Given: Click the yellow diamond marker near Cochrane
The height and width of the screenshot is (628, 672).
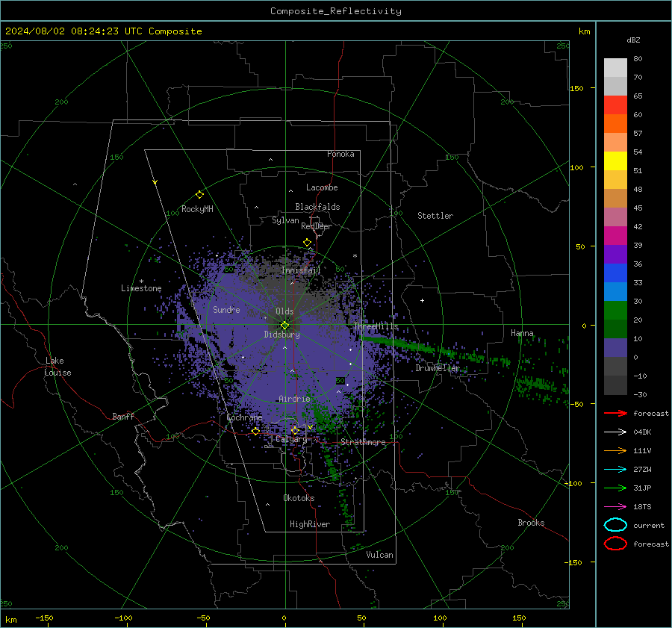Looking at the screenshot, I should coord(255,432).
